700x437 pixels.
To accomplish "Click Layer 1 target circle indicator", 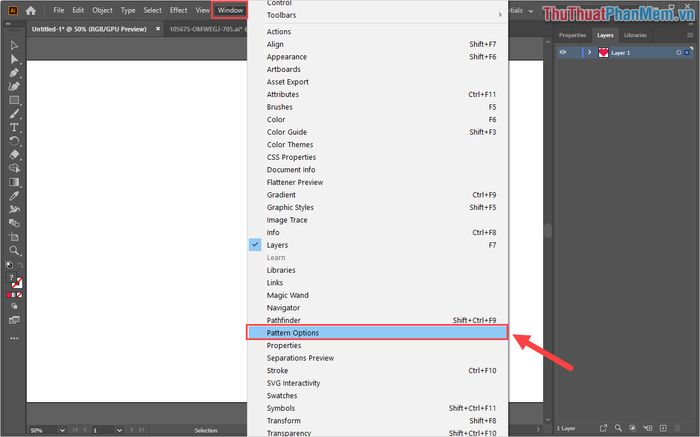I will click(678, 52).
